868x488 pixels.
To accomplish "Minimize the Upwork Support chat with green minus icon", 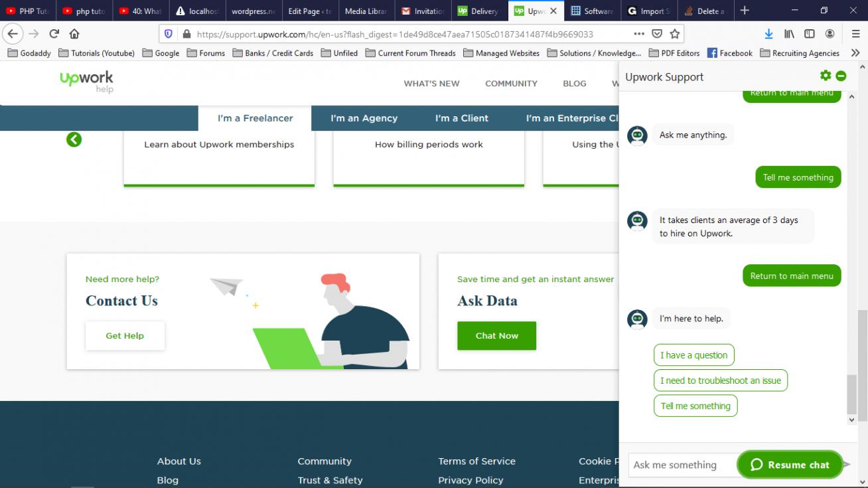I will [x=841, y=76].
